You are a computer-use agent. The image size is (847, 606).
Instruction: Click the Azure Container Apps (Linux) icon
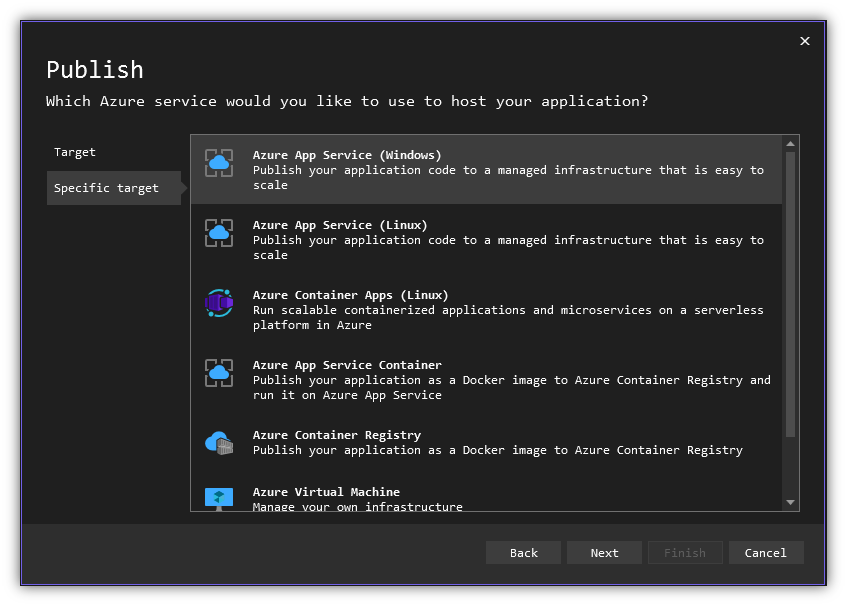tap(219, 303)
